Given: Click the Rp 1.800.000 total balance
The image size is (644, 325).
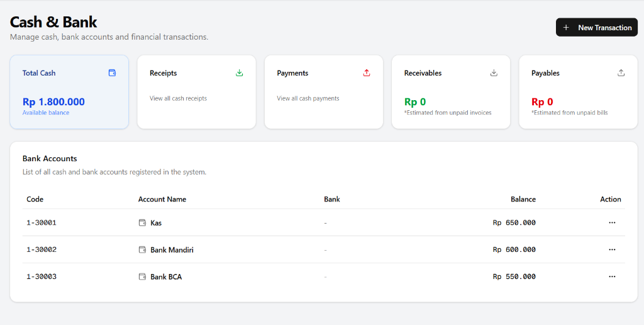Looking at the screenshot, I should click(54, 101).
